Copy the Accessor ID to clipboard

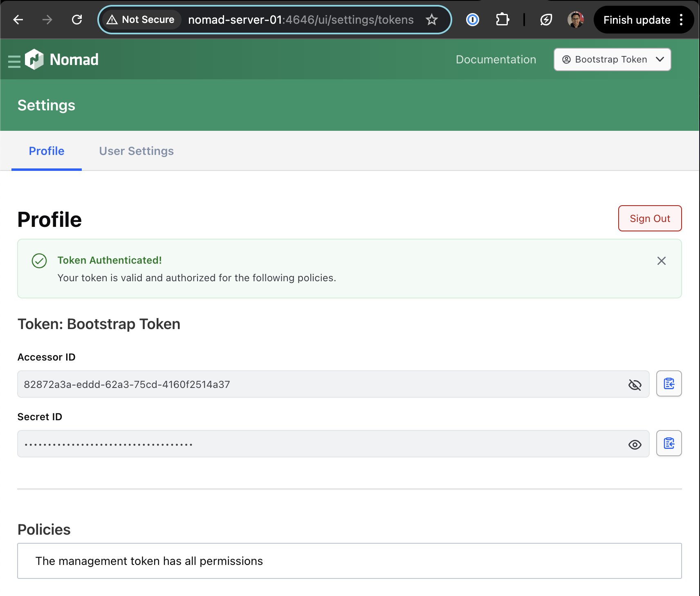pyautogui.click(x=669, y=383)
